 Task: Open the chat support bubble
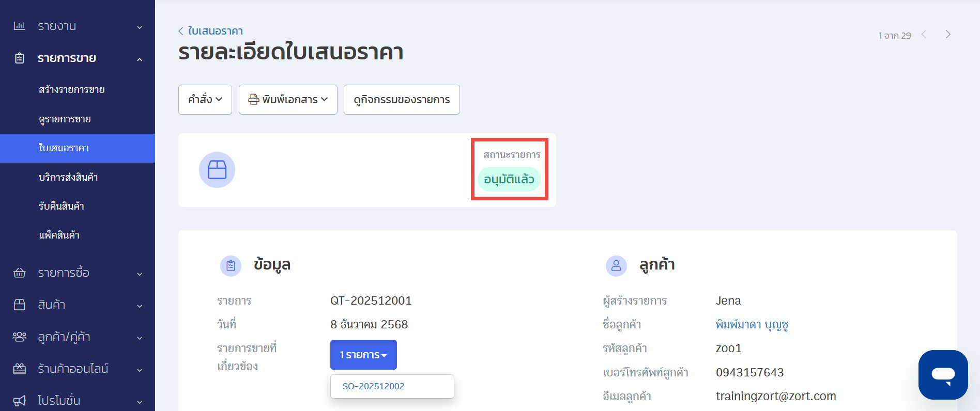point(943,374)
